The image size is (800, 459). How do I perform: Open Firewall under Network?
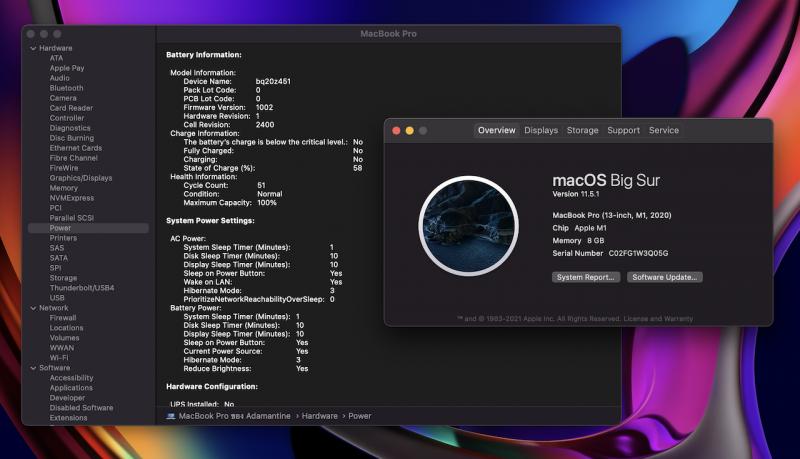coord(63,318)
